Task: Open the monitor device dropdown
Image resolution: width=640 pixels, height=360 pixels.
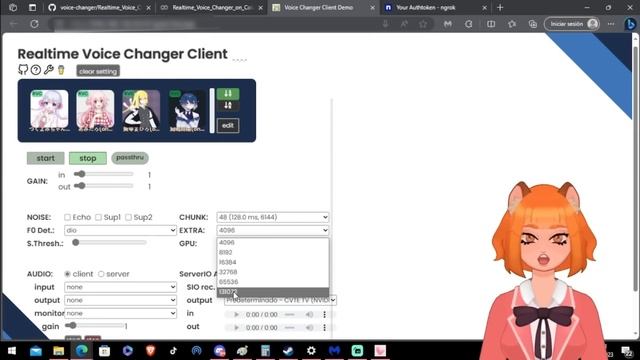Action: (x=120, y=313)
